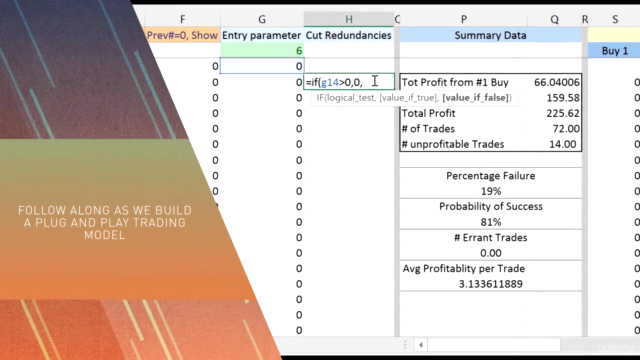This screenshot has height=360, width=640.
Task: Select the '# of Trades' label cell
Action: click(x=464, y=129)
